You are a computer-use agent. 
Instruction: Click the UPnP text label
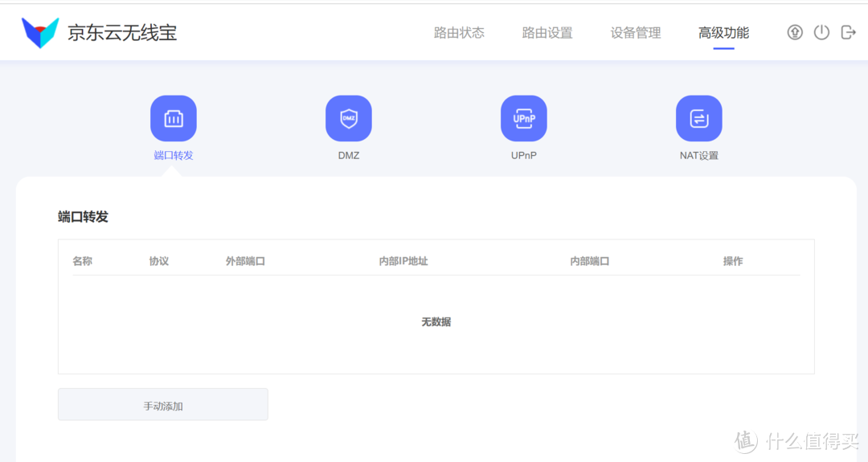pos(524,156)
